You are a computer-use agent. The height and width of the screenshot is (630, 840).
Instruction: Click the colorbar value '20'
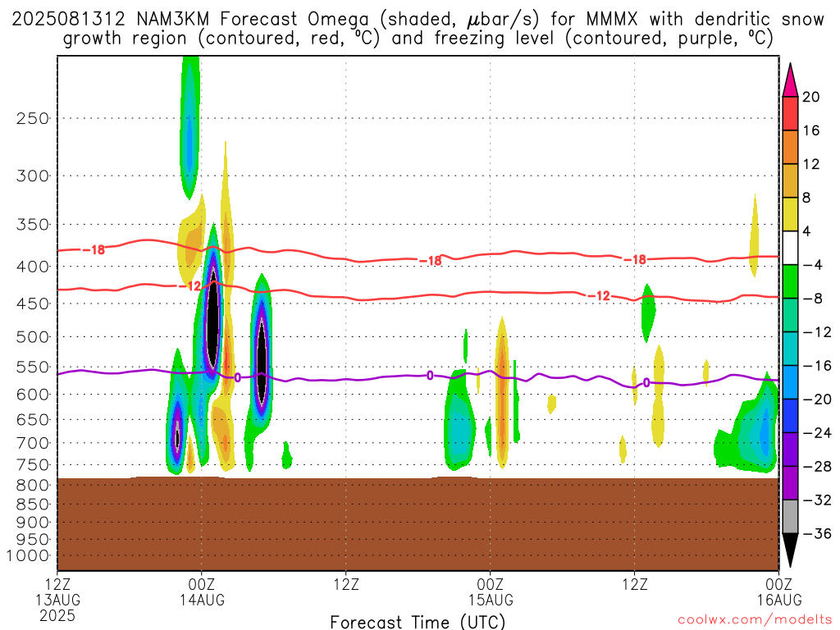click(x=810, y=97)
